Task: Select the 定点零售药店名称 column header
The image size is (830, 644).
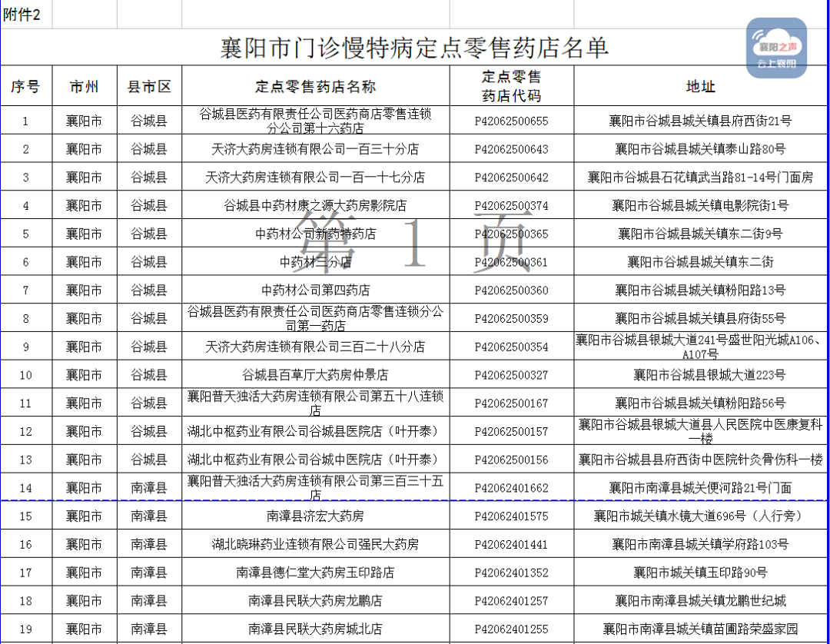Action: 316,86
